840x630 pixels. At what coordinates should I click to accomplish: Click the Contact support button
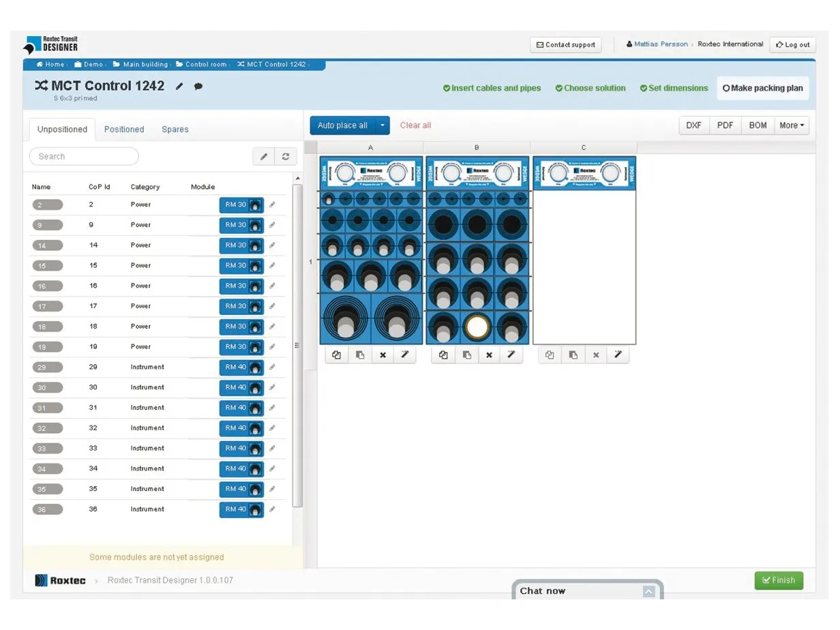566,45
